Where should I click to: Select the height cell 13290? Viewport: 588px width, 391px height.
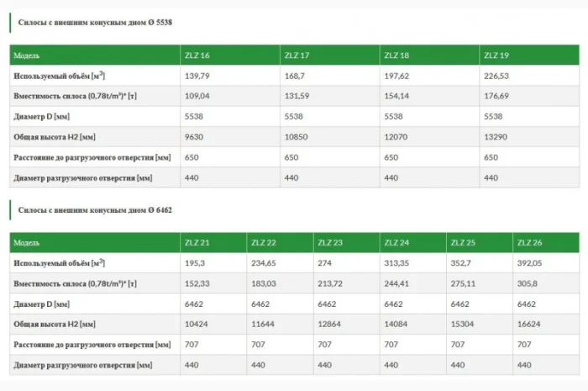[x=496, y=137]
